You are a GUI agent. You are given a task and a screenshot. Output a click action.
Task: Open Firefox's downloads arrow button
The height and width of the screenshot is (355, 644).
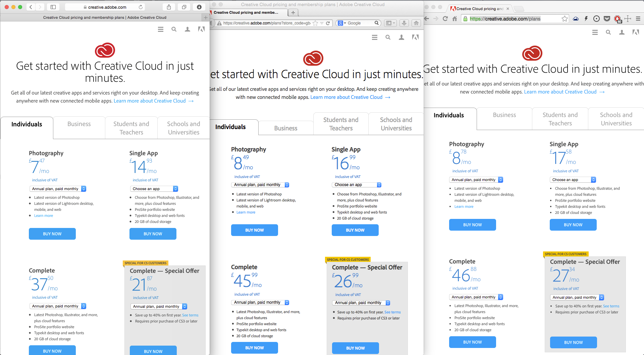(404, 23)
